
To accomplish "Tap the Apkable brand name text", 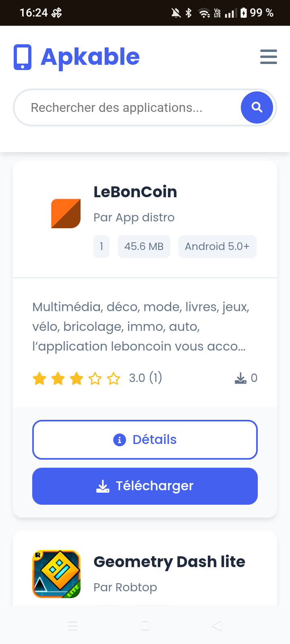I will 90,57.
